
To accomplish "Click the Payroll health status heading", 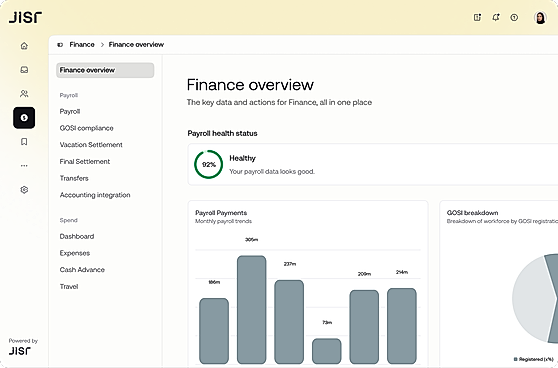I will pyautogui.click(x=222, y=133).
